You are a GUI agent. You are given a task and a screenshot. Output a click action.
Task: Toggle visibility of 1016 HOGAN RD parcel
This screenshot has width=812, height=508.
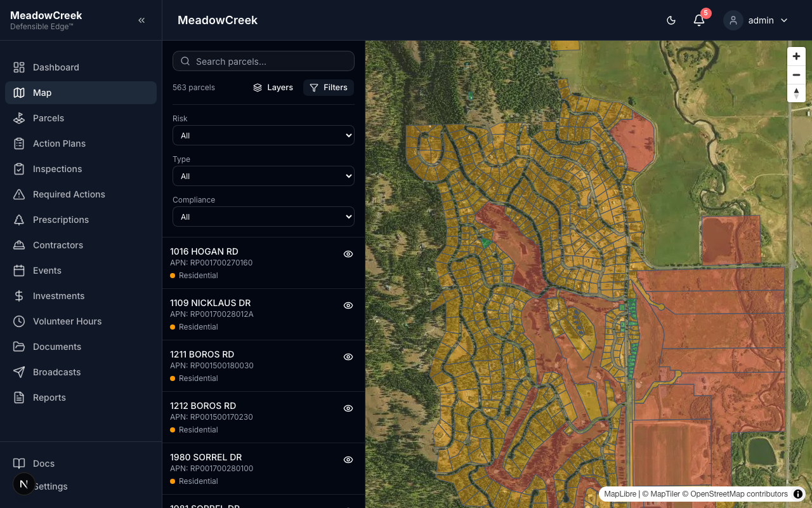348,254
